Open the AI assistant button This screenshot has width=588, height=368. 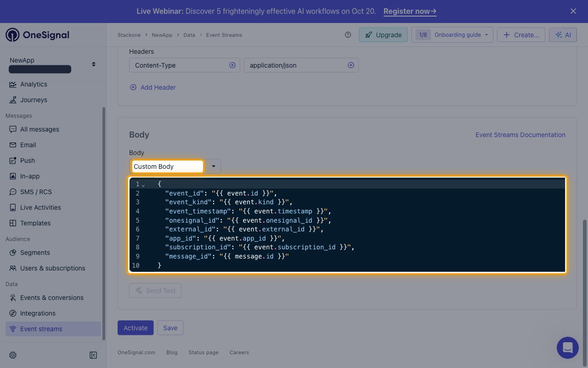coord(563,35)
